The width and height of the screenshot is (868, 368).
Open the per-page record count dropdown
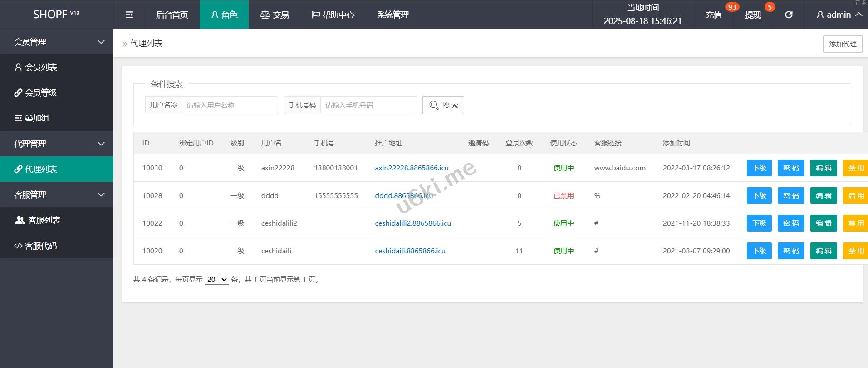pyautogui.click(x=216, y=280)
